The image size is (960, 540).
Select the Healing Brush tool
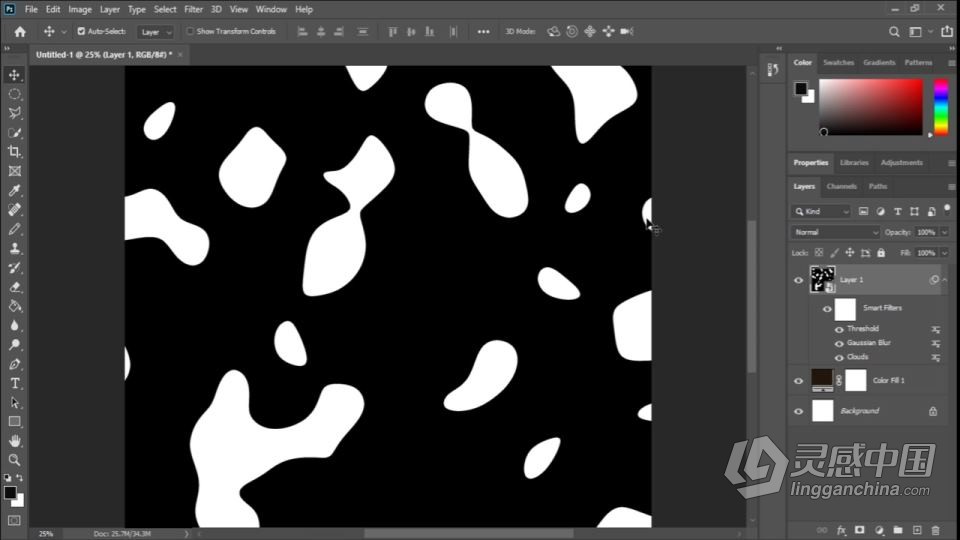14,209
